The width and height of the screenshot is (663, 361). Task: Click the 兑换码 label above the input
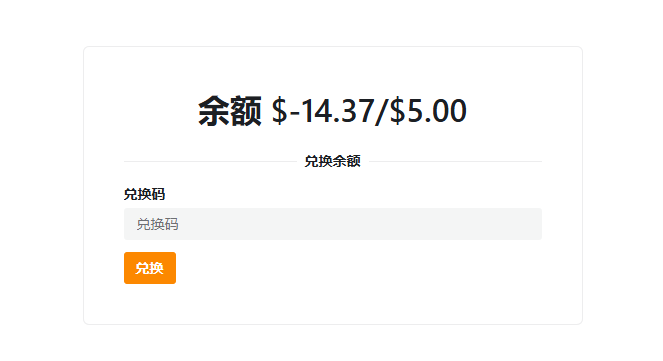[x=144, y=194]
